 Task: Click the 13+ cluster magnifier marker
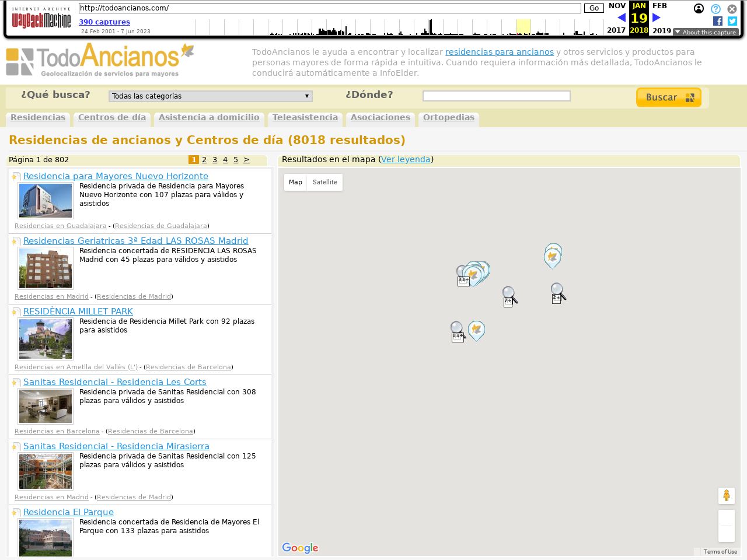tap(457, 331)
